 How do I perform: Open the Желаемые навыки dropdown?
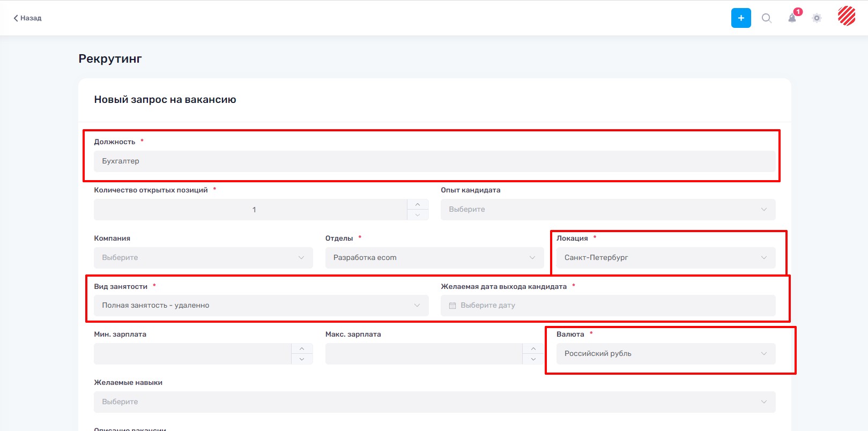[x=434, y=402]
